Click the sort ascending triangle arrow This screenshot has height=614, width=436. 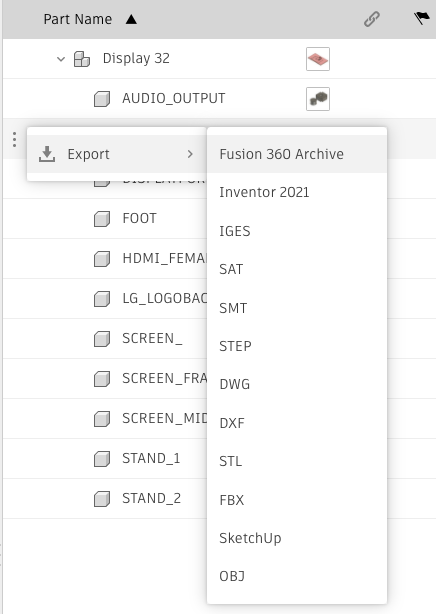[131, 19]
